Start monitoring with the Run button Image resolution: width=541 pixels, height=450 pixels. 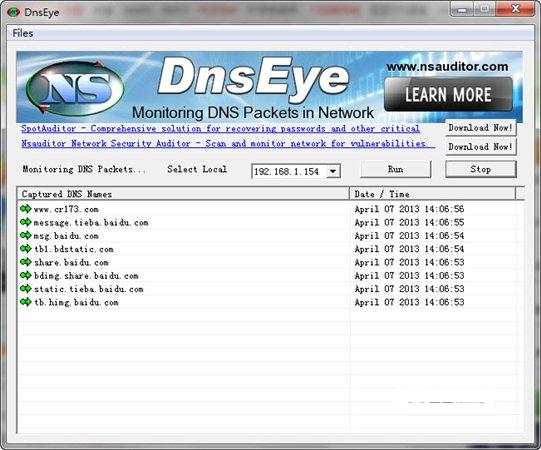coord(395,169)
